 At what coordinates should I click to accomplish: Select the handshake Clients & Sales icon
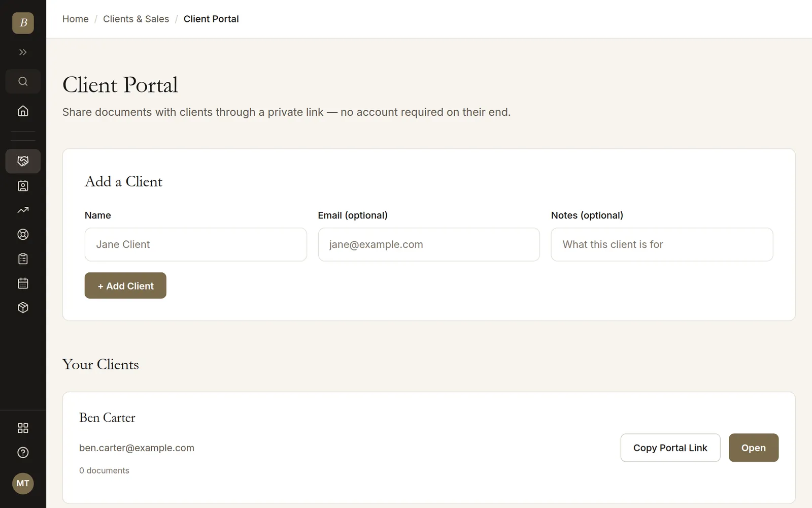[x=23, y=161]
